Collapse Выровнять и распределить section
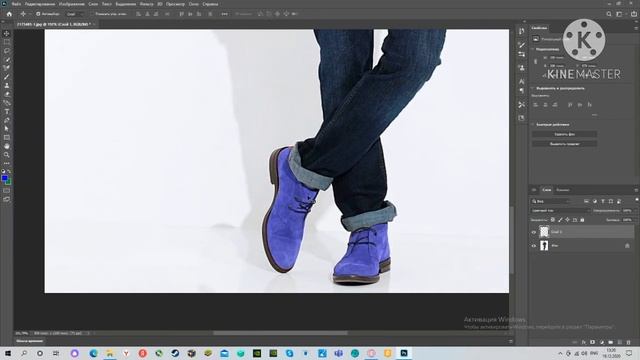This screenshot has width=640, height=360. [x=533, y=88]
